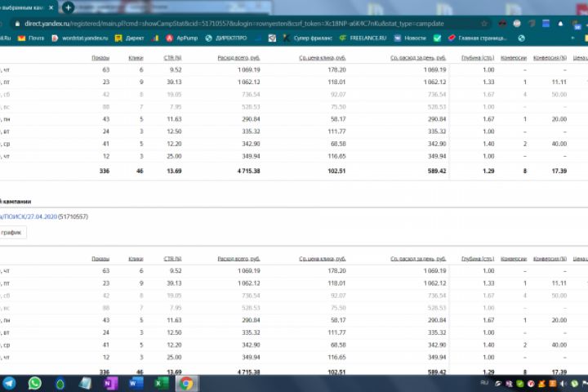
Task: Open the ApPump bookmark
Action: click(x=182, y=38)
